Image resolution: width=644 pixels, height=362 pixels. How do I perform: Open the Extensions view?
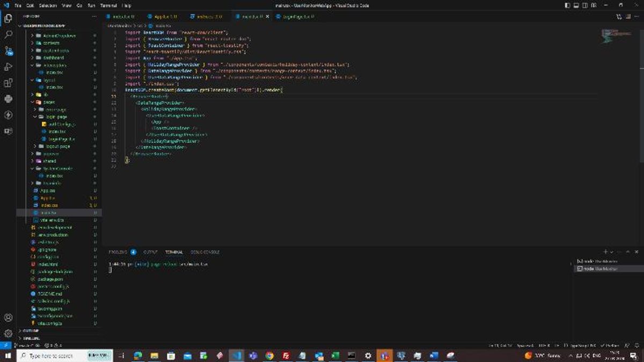coord(8,83)
